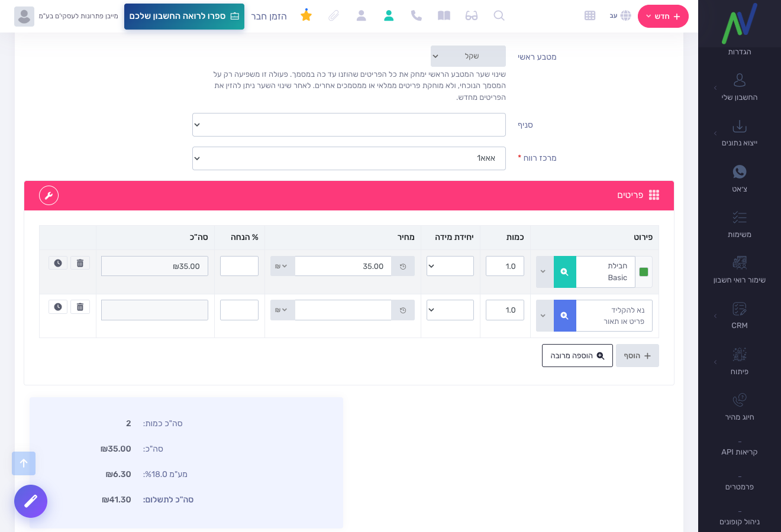Click the חבילת Basic item description
Screen dimensions: 781x532
pos(606,272)
